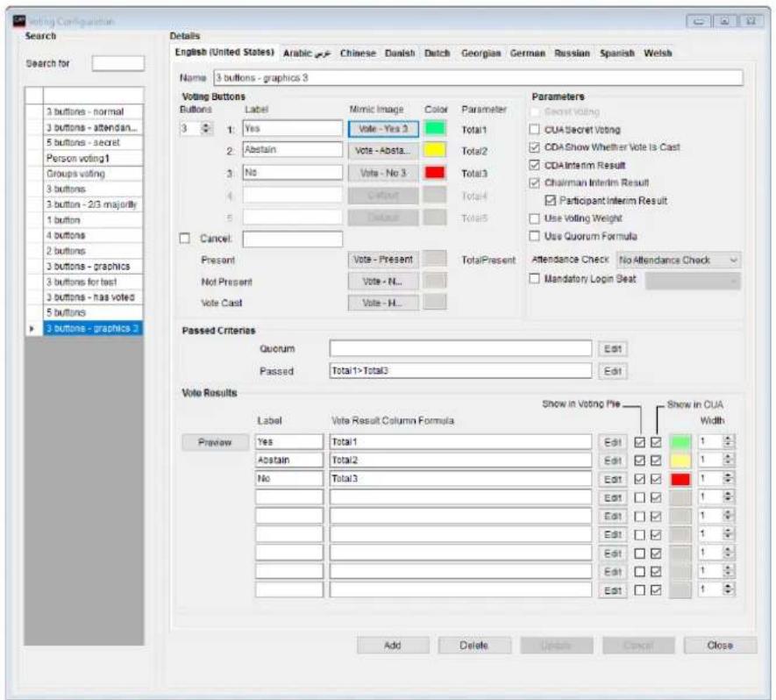The image size is (776, 700).
Task: Select '4 buttons' in the list
Action: (93, 236)
